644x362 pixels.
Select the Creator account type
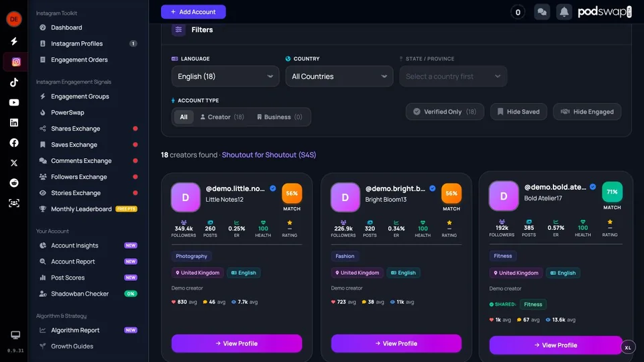pyautogui.click(x=222, y=117)
